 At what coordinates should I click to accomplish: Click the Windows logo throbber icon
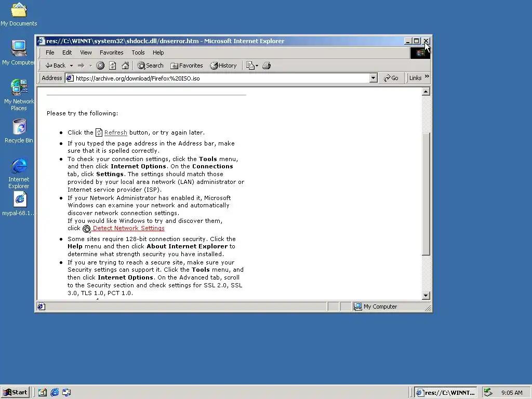[420, 52]
